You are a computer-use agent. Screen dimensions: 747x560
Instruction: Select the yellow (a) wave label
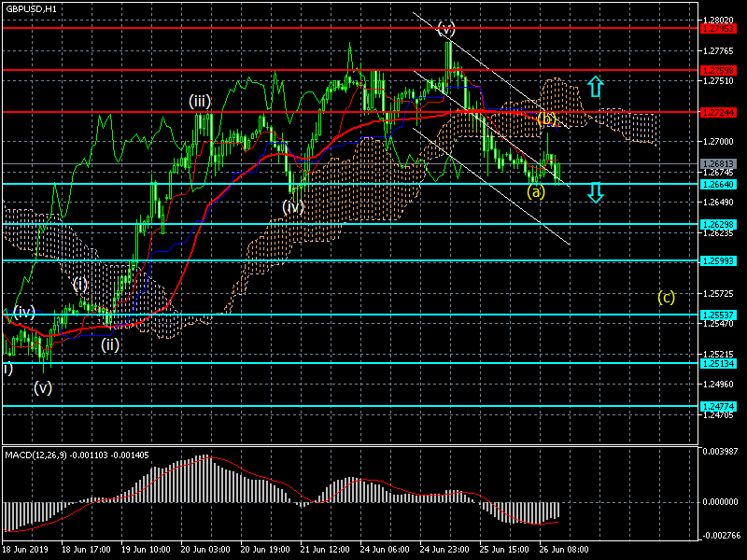coord(535,191)
